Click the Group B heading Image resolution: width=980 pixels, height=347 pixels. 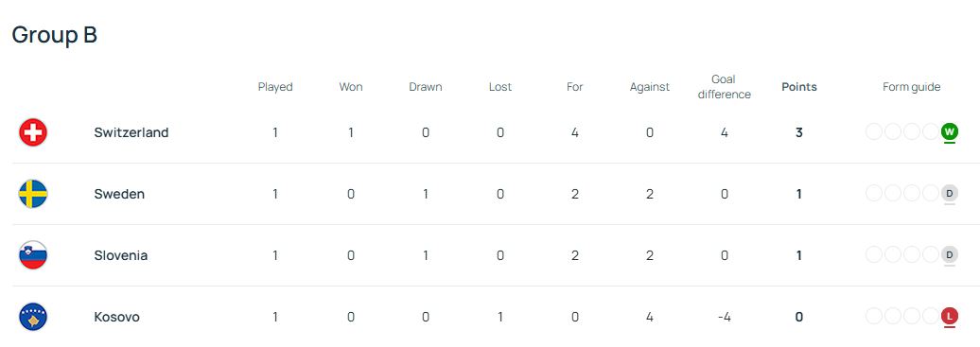pos(54,34)
